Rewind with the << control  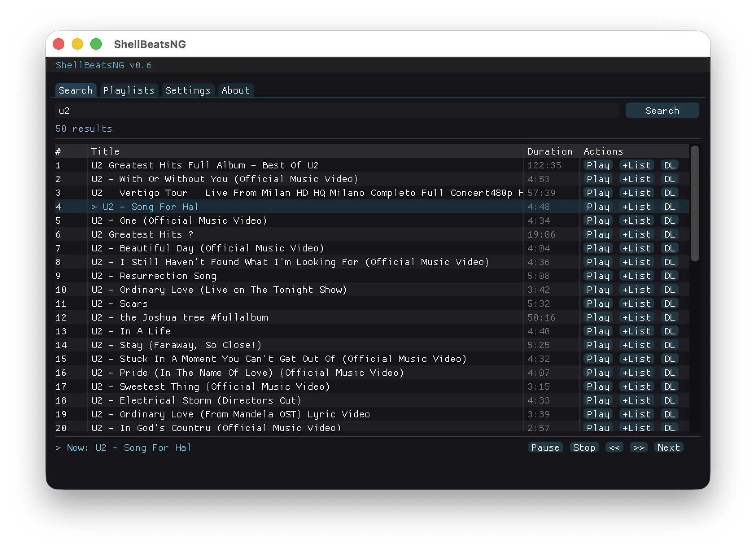pos(614,447)
